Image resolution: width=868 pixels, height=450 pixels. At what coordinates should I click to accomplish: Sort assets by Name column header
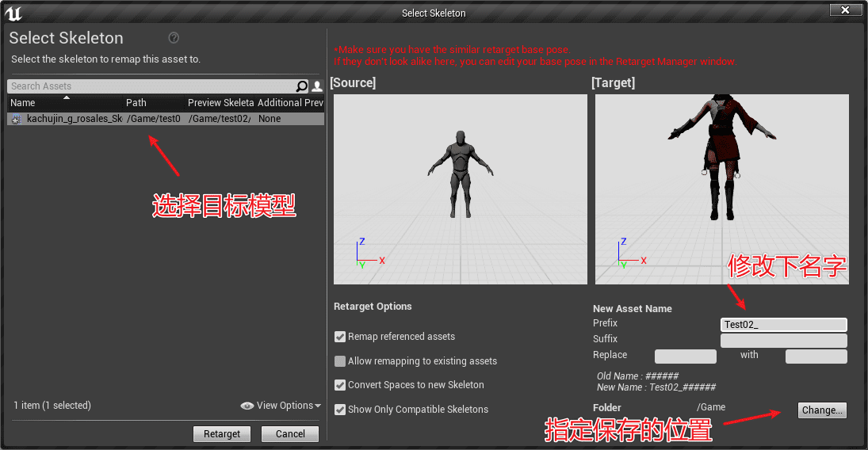click(x=23, y=103)
